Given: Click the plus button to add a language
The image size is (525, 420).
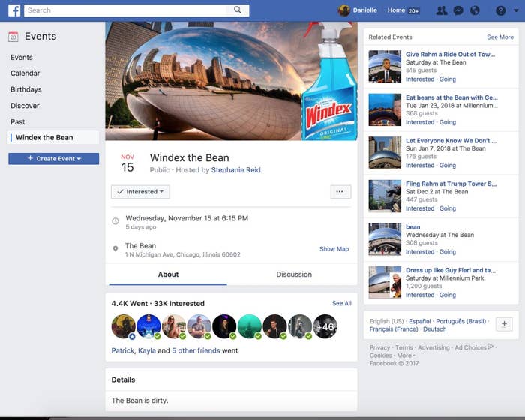Looking at the screenshot, I should [504, 324].
